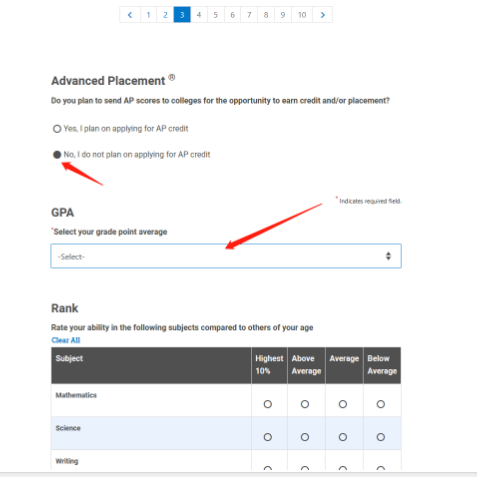Screen dimensions: 477x477
Task: Rate Science as Average
Action: point(343,437)
